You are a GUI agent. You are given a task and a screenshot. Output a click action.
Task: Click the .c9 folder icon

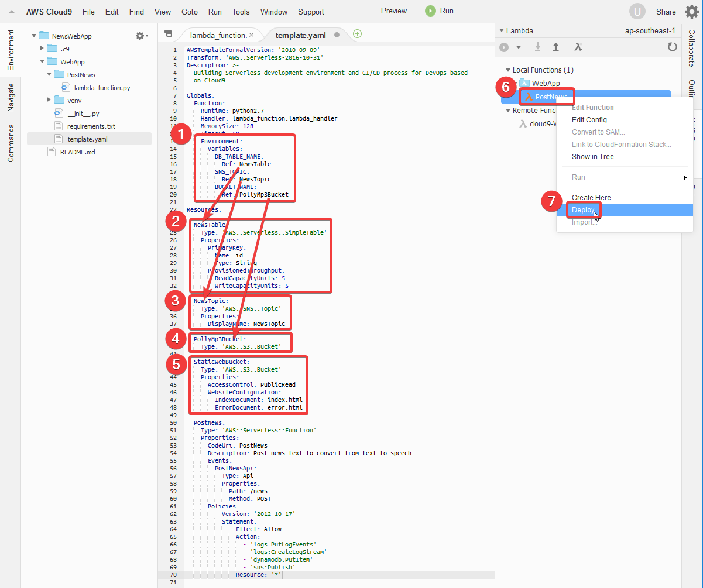click(x=52, y=49)
